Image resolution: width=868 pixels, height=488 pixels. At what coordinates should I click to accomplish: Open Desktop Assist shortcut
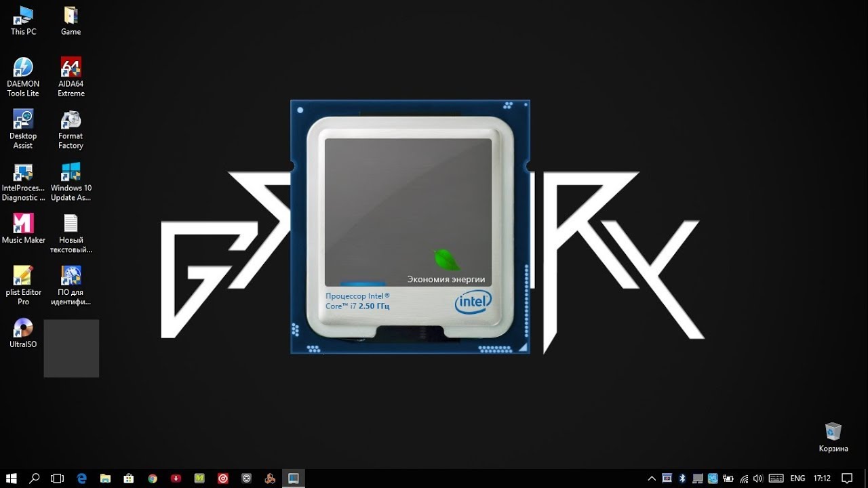tap(23, 129)
